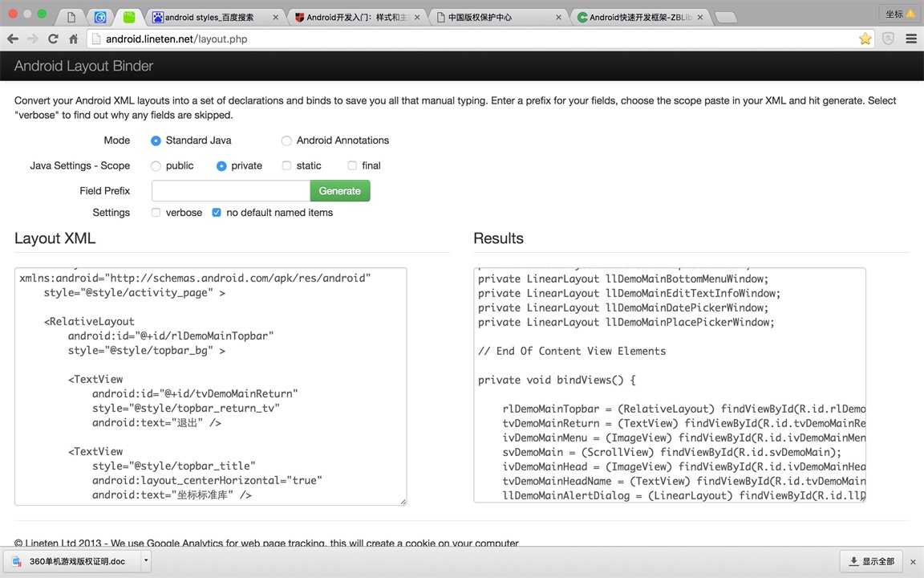
Task: Click the browser back arrow
Action: click(x=13, y=39)
